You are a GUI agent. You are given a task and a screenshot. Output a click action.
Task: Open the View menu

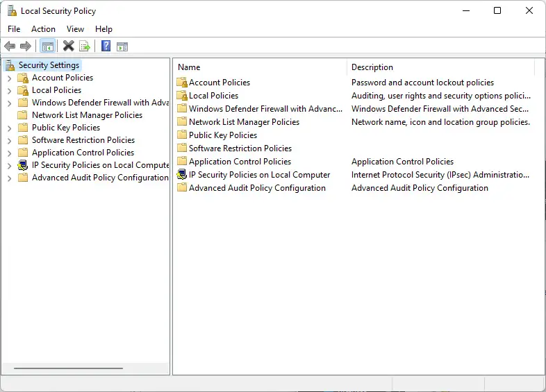pyautogui.click(x=75, y=29)
